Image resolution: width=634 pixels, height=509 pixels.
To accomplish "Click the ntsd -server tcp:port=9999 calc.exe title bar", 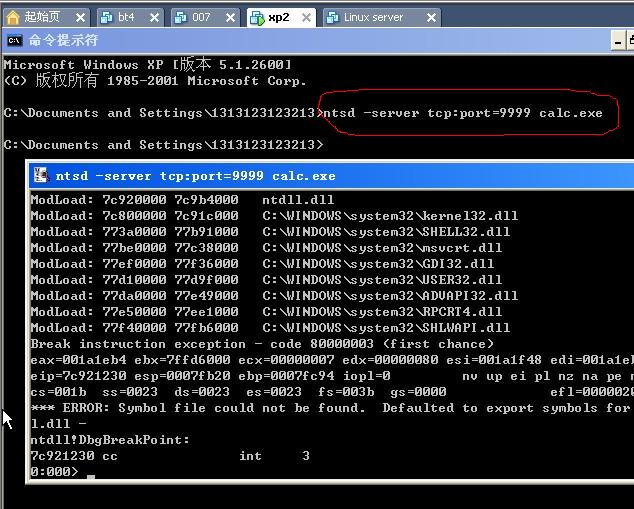I will click(x=332, y=175).
